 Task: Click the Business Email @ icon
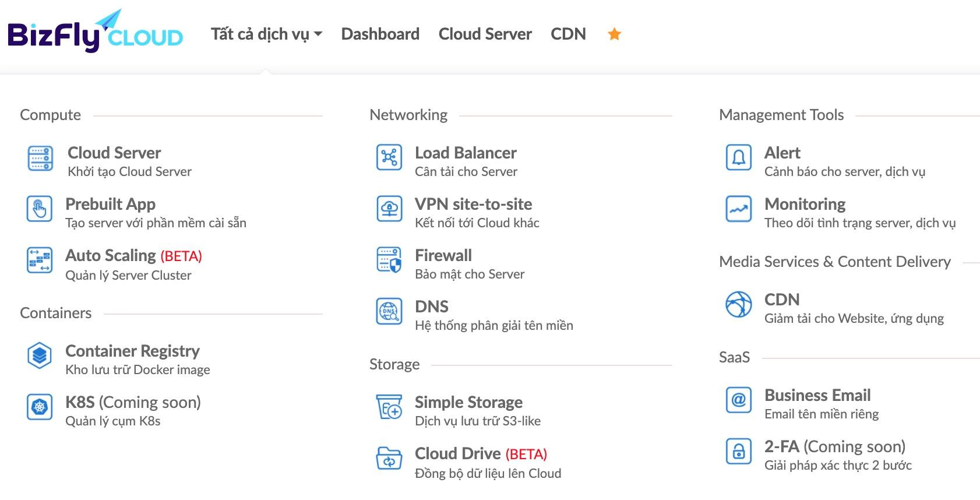(739, 400)
